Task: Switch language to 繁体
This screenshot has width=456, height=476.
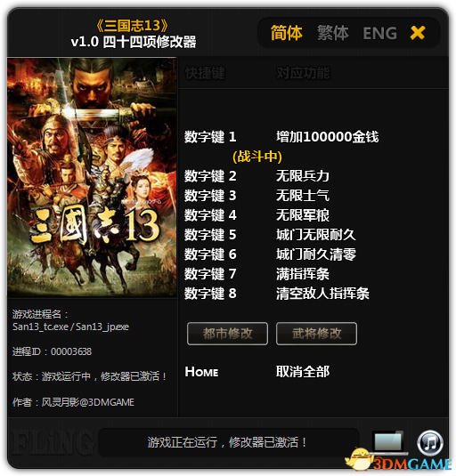Action: [x=333, y=33]
